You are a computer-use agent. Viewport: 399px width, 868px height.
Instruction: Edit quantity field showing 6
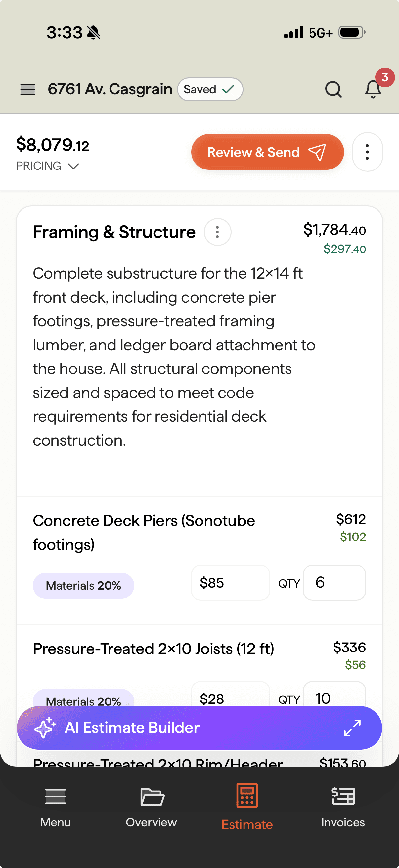coord(334,583)
